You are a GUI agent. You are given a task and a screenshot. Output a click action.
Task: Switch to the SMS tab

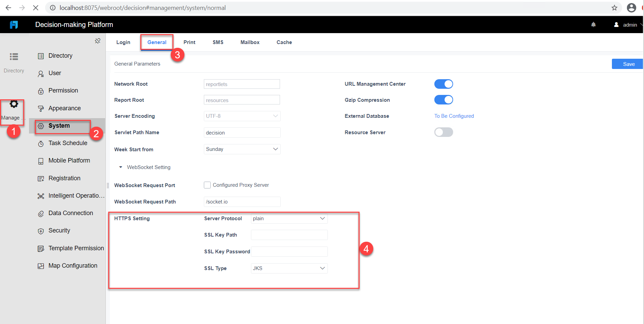point(218,42)
